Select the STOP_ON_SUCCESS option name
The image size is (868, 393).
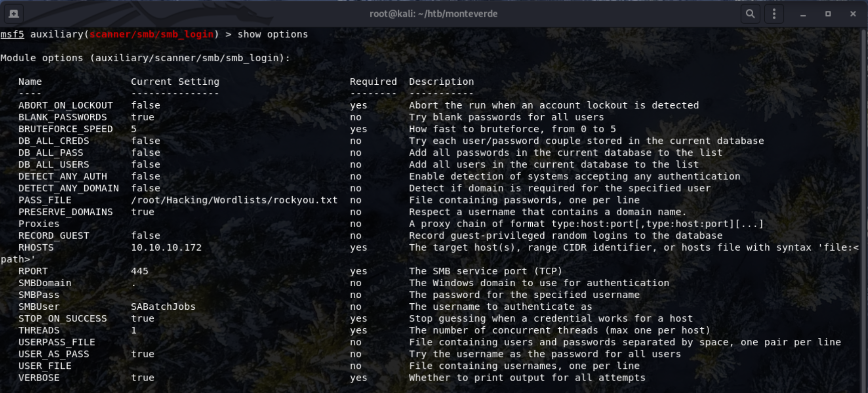63,318
